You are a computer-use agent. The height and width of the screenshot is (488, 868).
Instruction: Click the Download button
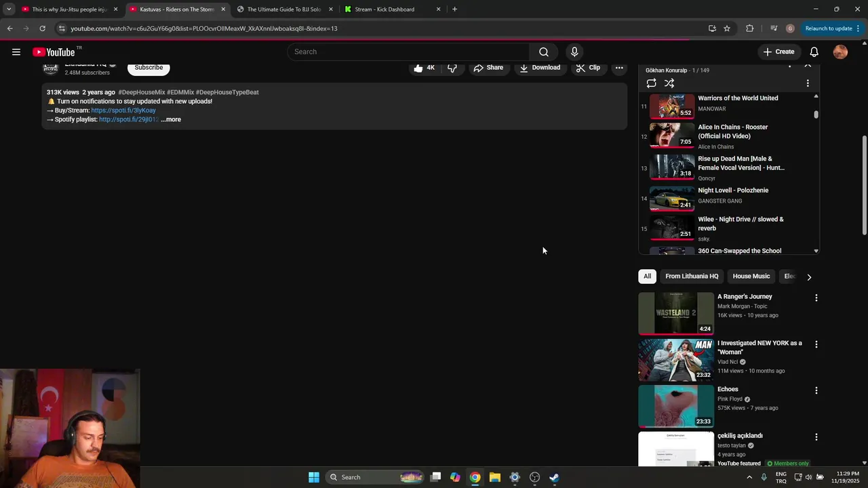pyautogui.click(x=540, y=68)
